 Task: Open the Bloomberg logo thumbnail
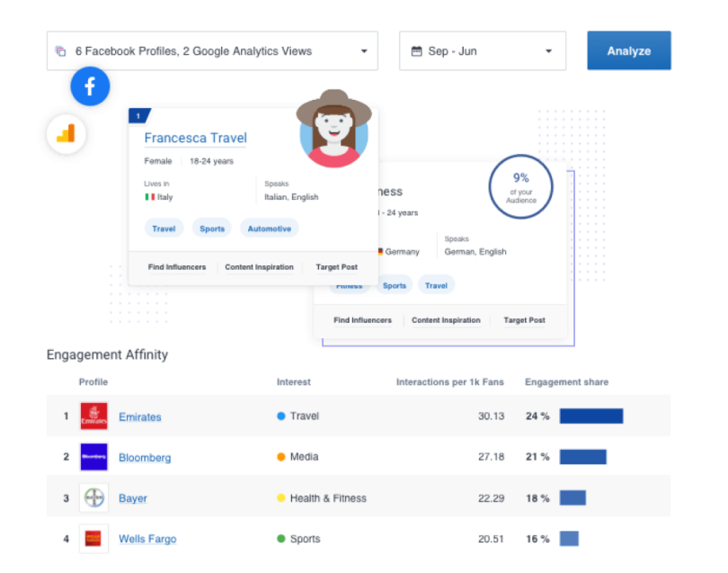(93, 457)
